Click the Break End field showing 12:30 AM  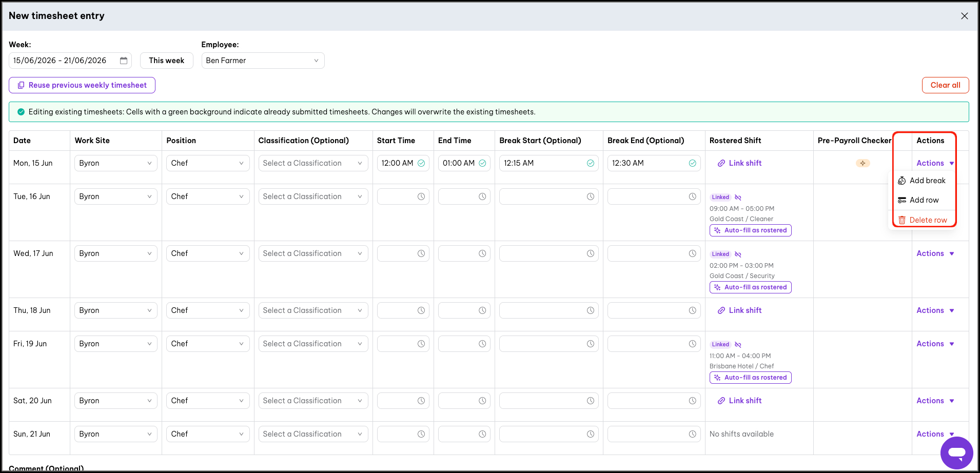[654, 163]
